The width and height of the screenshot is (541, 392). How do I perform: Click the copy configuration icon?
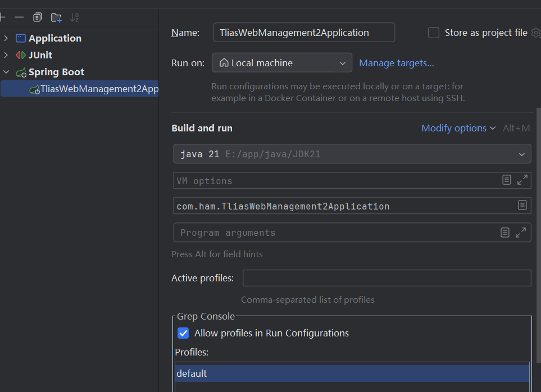[x=38, y=17]
